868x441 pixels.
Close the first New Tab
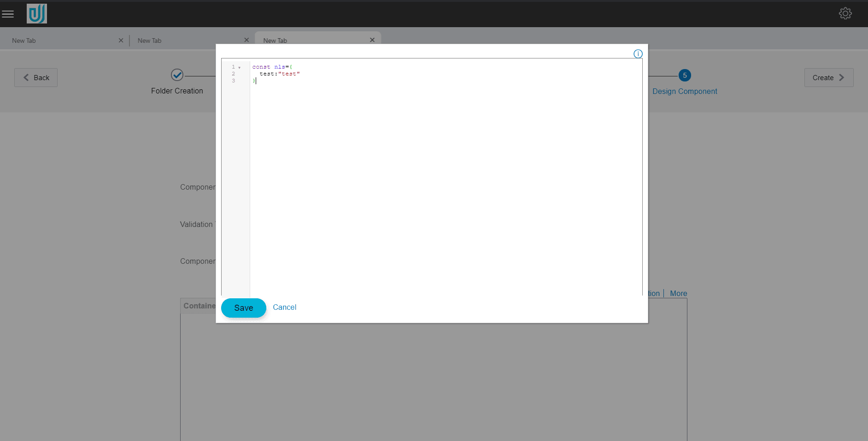[121, 40]
